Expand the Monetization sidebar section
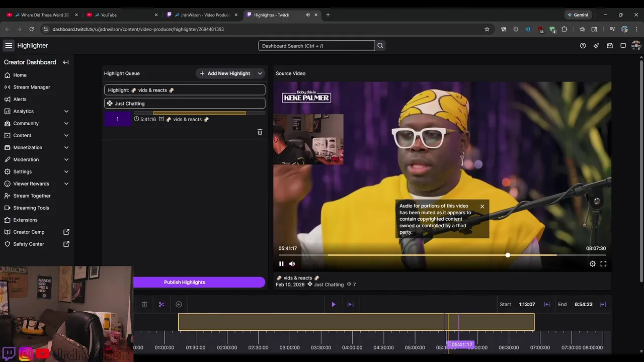 pos(66,147)
